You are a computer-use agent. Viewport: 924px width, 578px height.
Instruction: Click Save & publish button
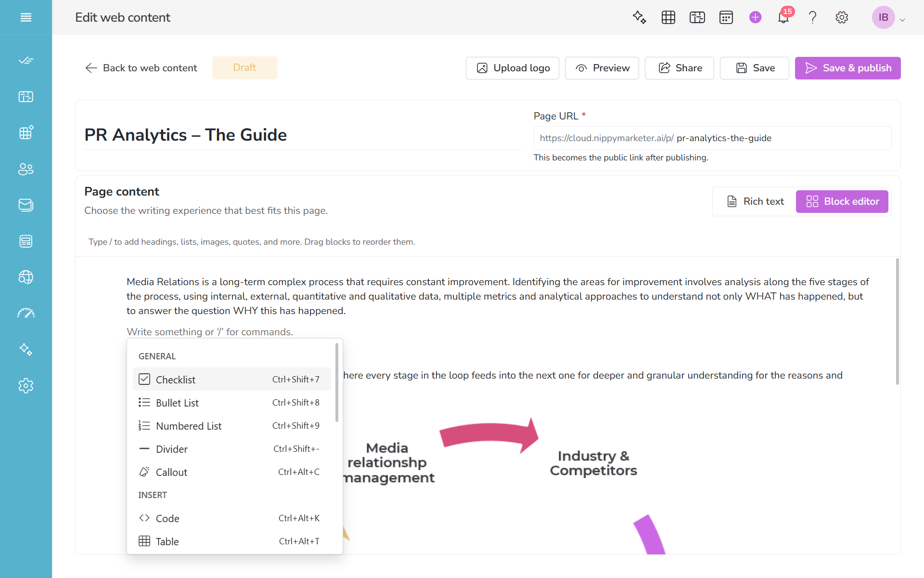pyautogui.click(x=848, y=68)
